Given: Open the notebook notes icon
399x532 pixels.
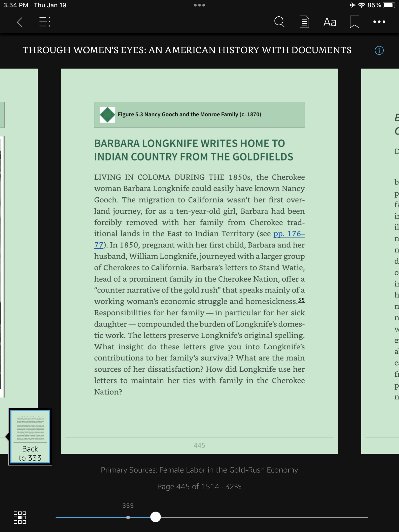Looking at the screenshot, I should [x=304, y=22].
